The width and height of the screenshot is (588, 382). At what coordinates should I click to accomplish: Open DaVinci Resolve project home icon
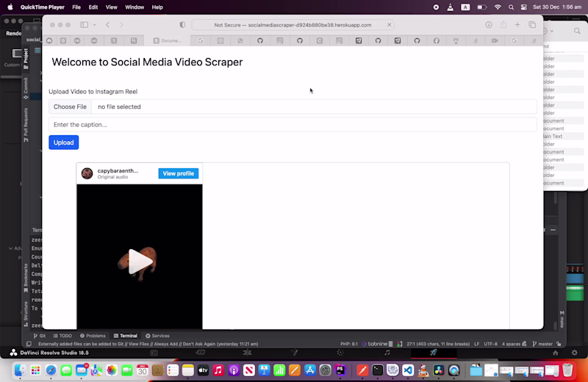(x=556, y=353)
